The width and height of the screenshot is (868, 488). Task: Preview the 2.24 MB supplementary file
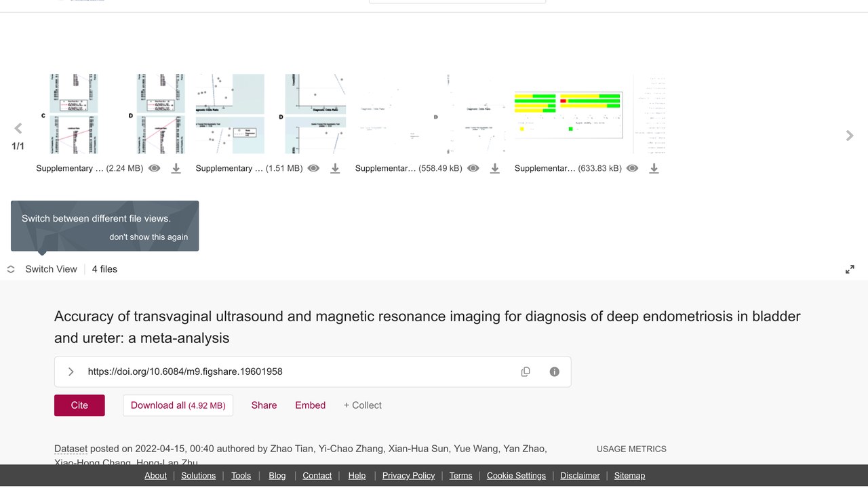click(x=155, y=168)
